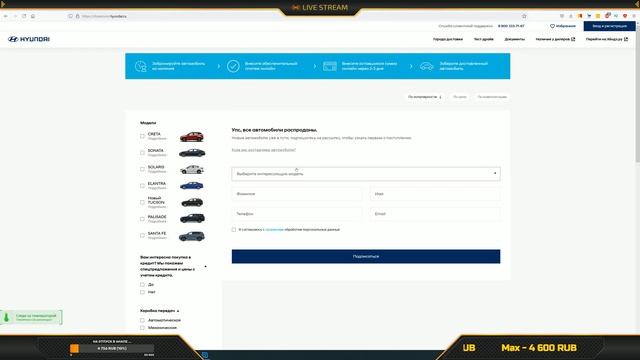Click the blue ELANTRA car thumbnail
The width and height of the screenshot is (640, 360).
191,186
